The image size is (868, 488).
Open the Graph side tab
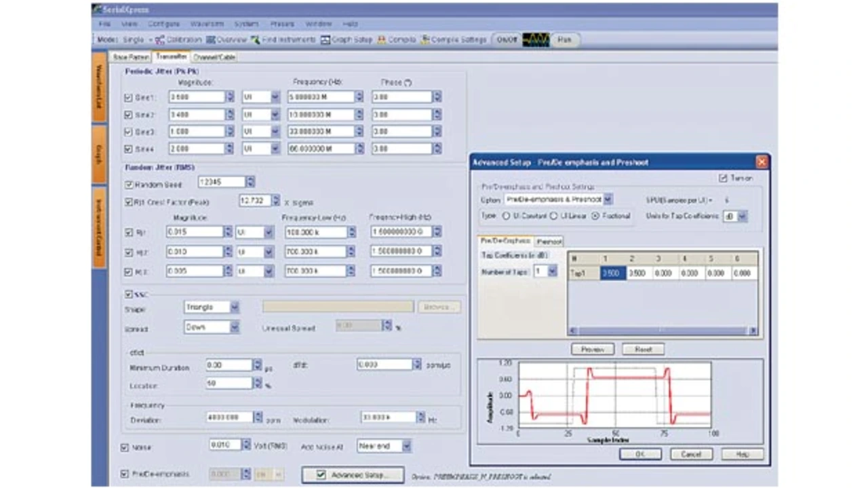click(x=98, y=154)
